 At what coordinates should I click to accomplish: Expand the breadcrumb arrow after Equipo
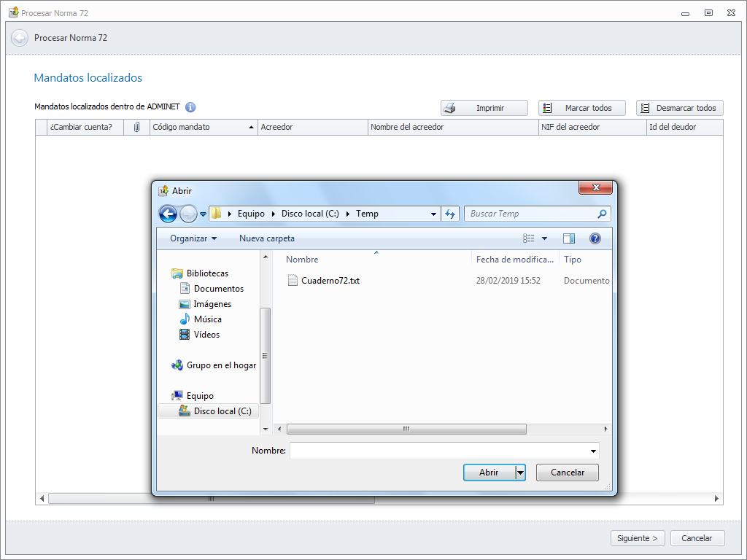pyautogui.click(x=274, y=214)
